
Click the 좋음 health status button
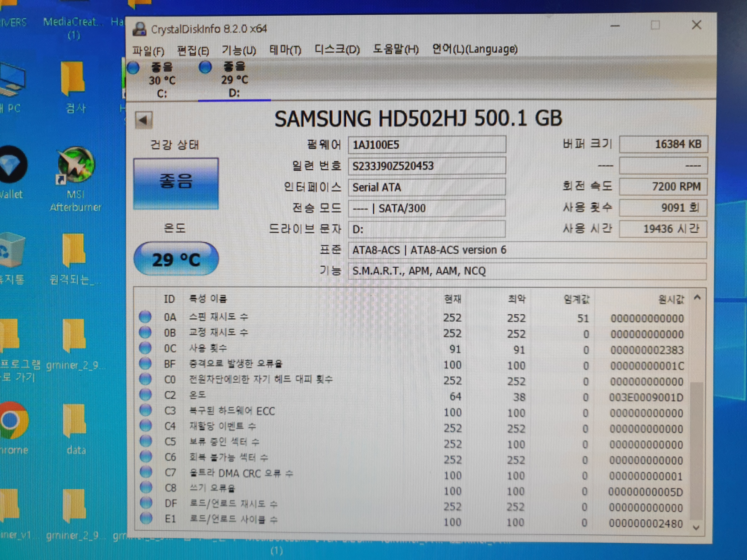tap(176, 183)
